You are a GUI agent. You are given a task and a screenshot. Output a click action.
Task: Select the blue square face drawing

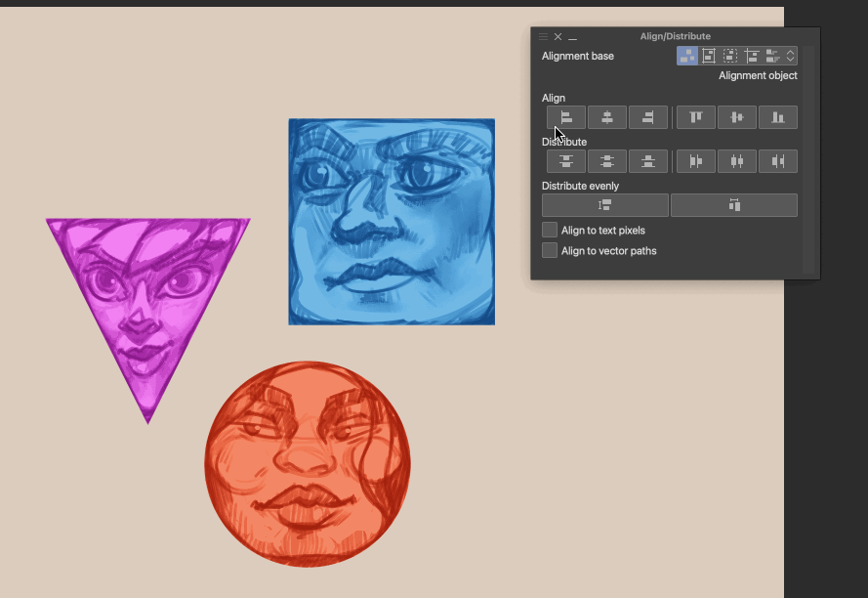[x=392, y=222]
